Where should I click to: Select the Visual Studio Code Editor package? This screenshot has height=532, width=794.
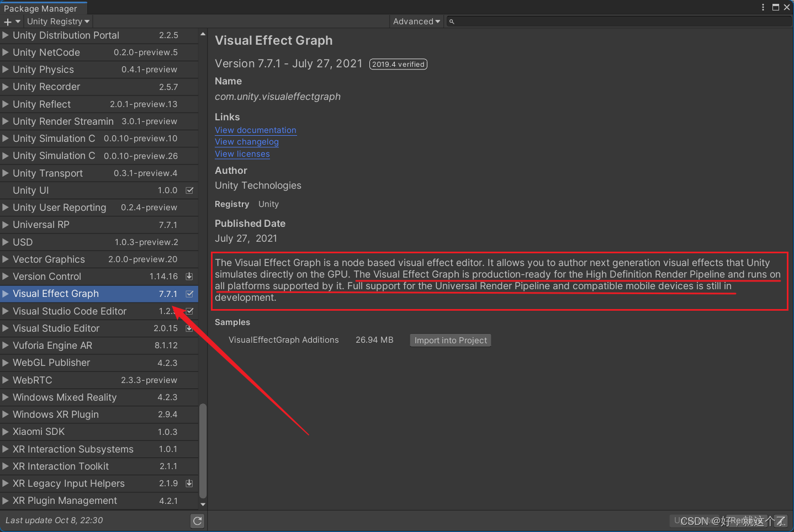[99, 311]
